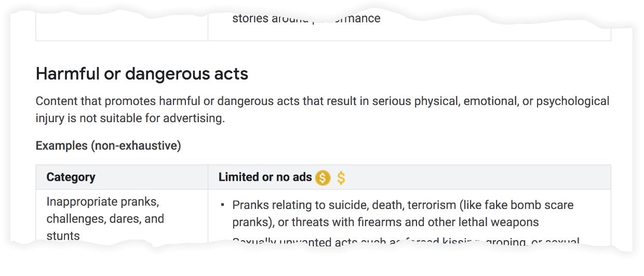644x276 pixels.
Task: Click the outlined yellow dollar sign icon
Action: [341, 178]
